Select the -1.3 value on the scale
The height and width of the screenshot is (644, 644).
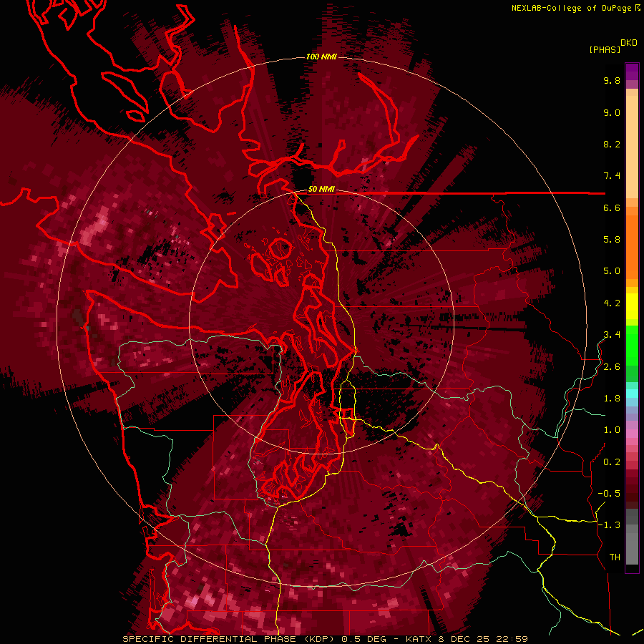[609, 525]
